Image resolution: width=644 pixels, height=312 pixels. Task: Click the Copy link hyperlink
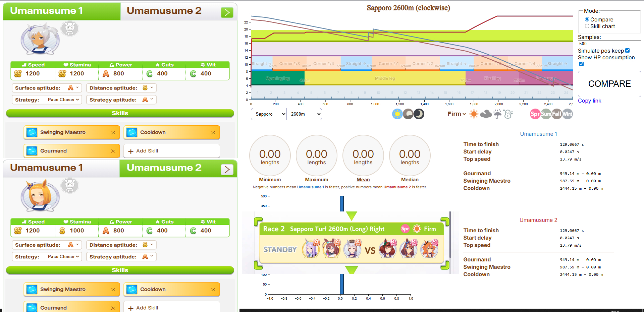(589, 101)
